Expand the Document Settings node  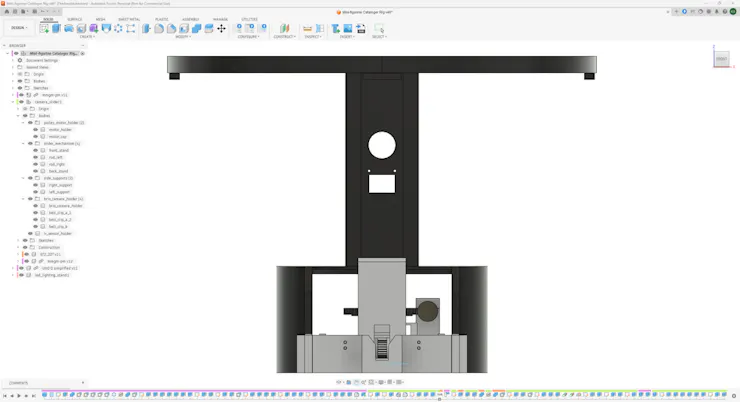click(x=13, y=60)
